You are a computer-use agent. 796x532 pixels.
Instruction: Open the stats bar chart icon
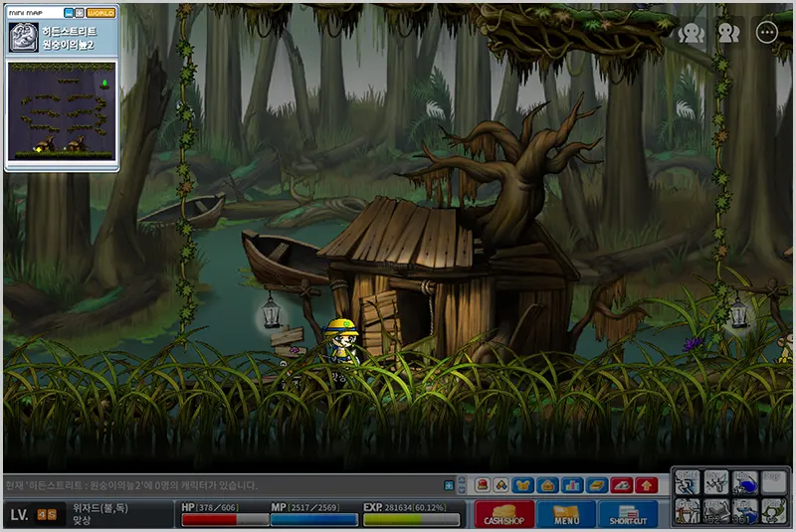click(572, 485)
